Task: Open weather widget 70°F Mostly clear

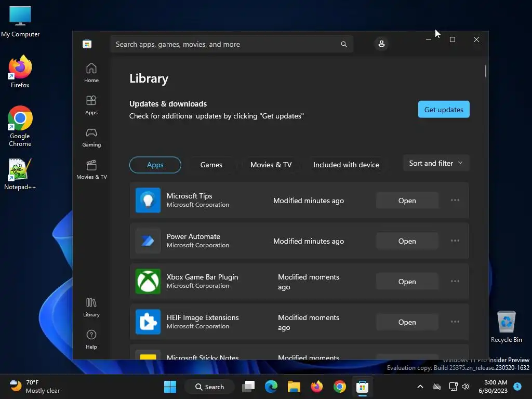Action: pyautogui.click(x=34, y=387)
